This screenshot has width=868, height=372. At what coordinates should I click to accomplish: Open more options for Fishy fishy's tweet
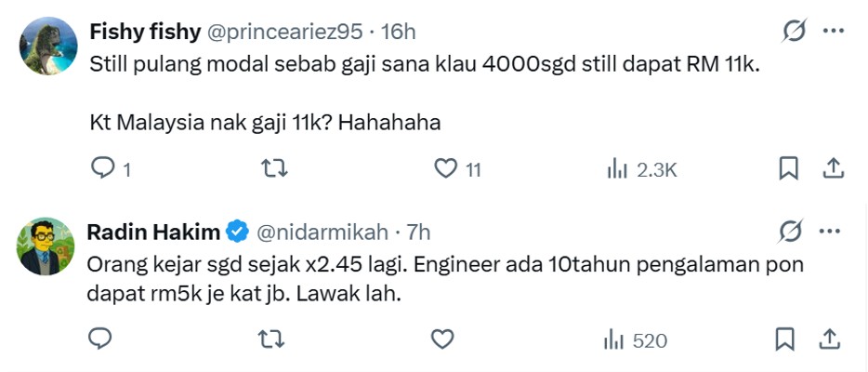pyautogui.click(x=834, y=32)
